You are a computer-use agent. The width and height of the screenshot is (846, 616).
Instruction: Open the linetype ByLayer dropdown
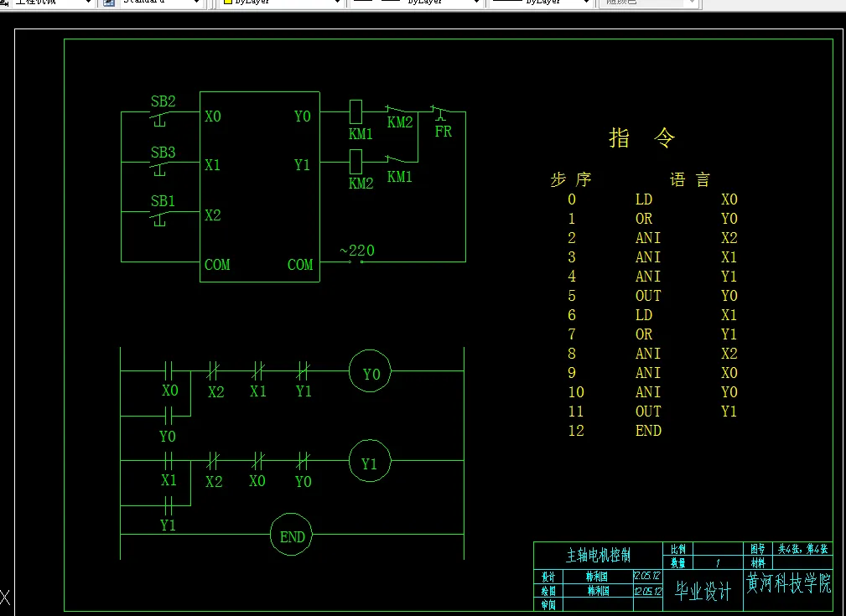417,3
